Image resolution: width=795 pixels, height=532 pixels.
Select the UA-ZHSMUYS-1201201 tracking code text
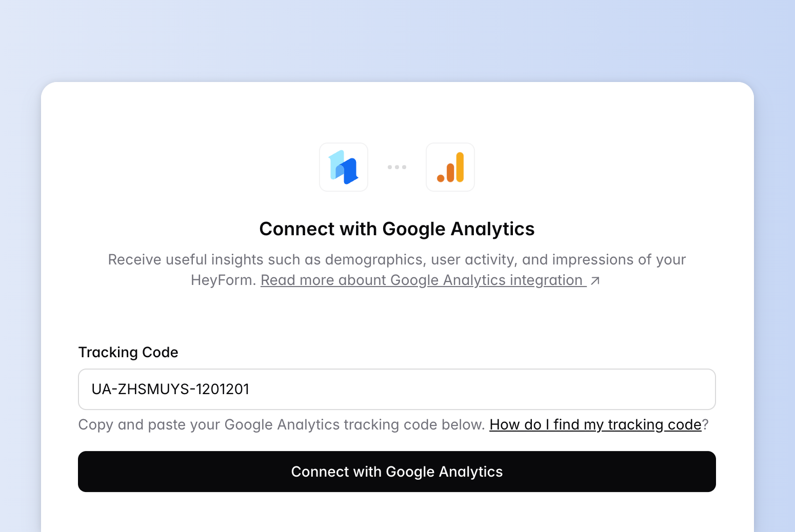170,389
